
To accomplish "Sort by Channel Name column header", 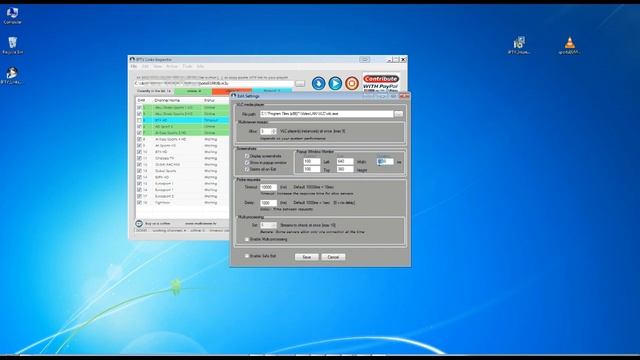I will tap(167, 100).
